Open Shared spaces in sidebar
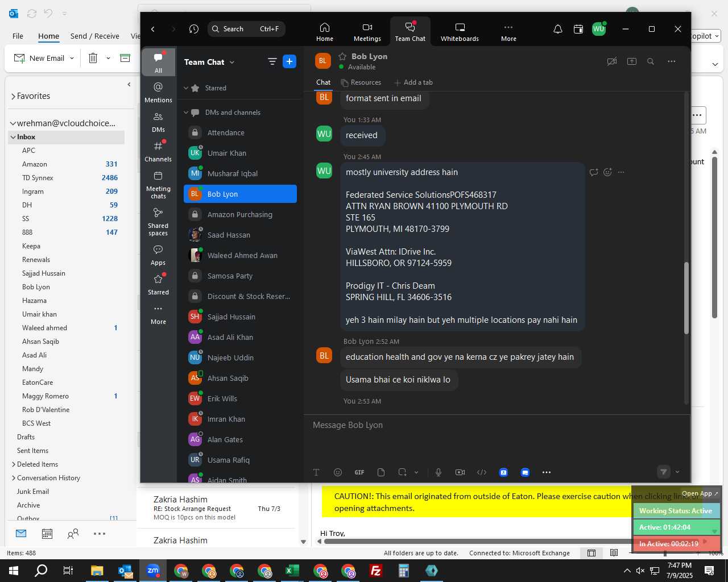 (x=158, y=222)
